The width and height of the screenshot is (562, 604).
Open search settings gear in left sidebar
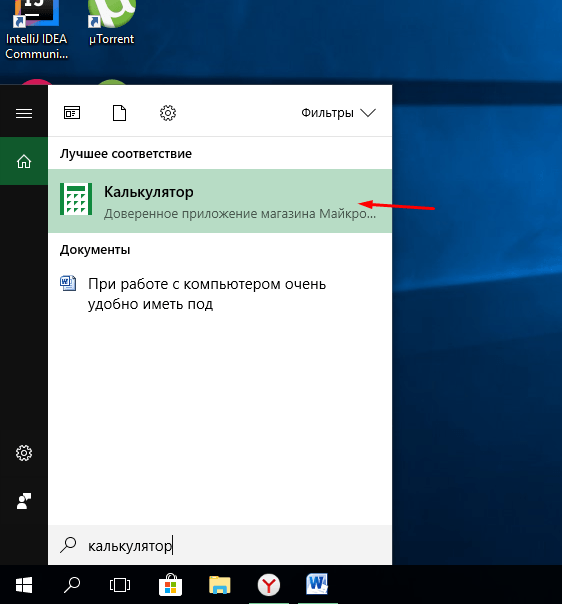pyautogui.click(x=24, y=453)
